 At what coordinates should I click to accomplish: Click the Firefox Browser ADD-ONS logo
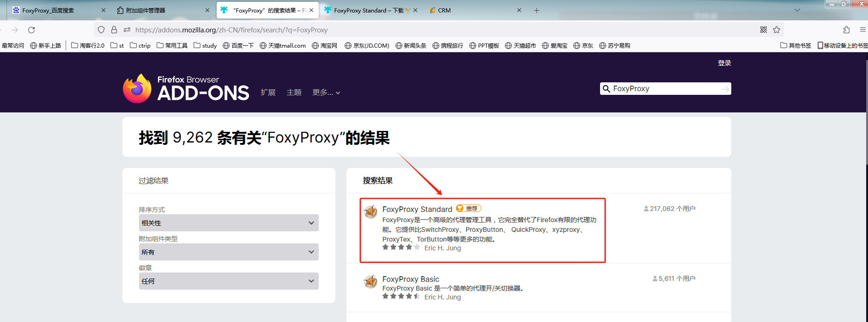pos(186,88)
